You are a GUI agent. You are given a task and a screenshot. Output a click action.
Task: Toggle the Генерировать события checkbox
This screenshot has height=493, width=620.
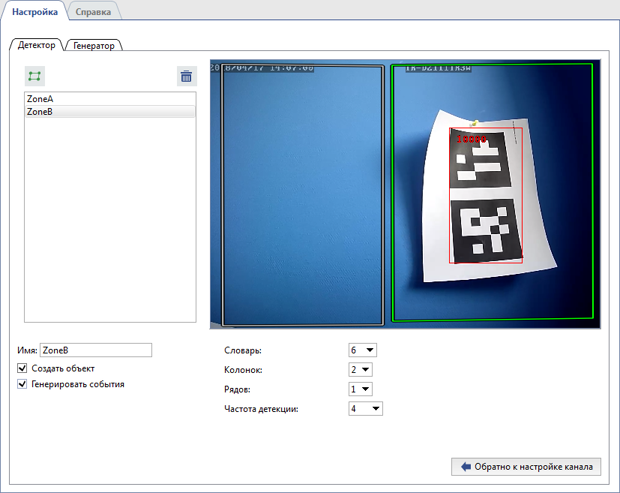[x=23, y=383]
